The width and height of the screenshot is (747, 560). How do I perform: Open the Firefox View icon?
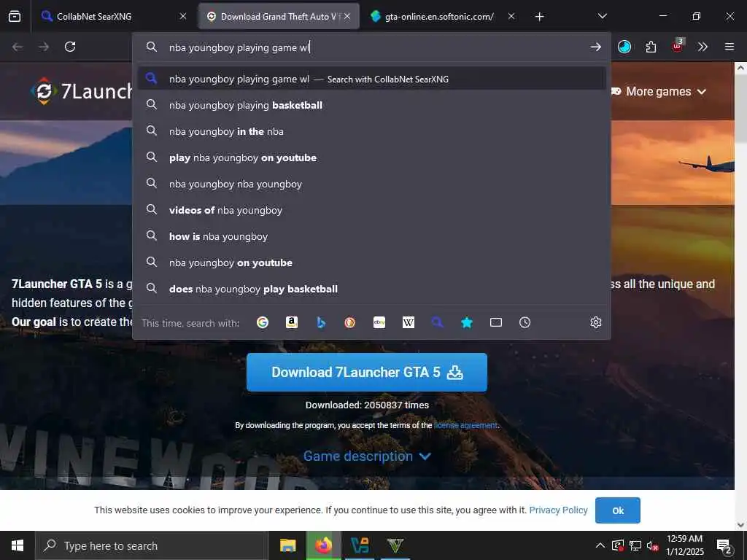click(15, 16)
